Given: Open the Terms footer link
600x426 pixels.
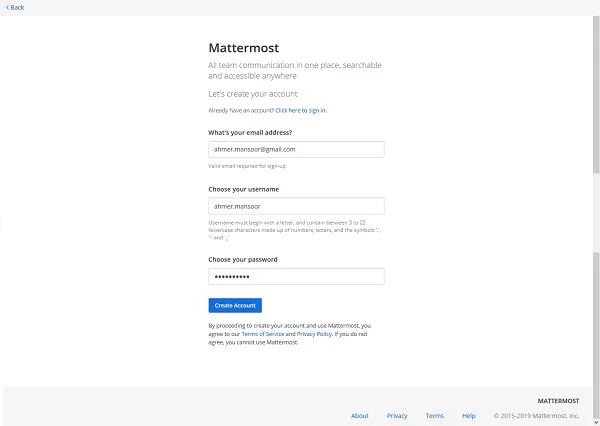Looking at the screenshot, I should tap(435, 416).
